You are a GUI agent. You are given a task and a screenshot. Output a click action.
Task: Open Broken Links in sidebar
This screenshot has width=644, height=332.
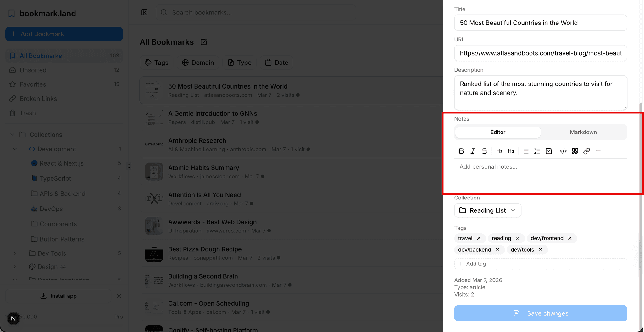(x=64, y=99)
